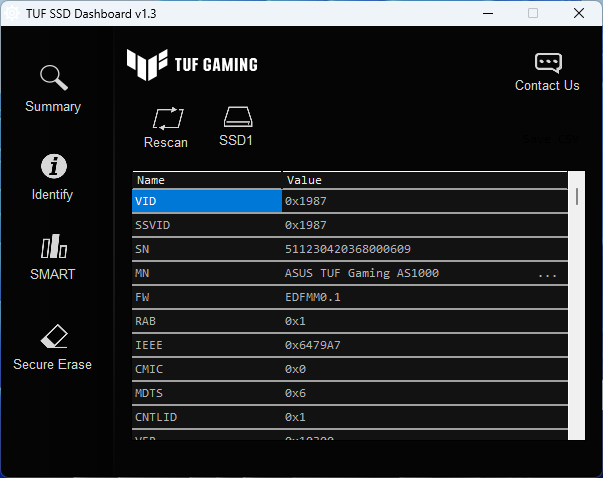Select the SN row label
Screen dimensions: 603x478
142,249
